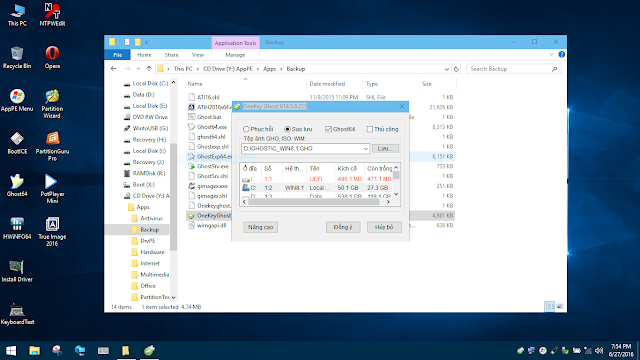The image size is (640, 360).
Task: Toggle the Ghost64 checkbox
Action: (328, 129)
